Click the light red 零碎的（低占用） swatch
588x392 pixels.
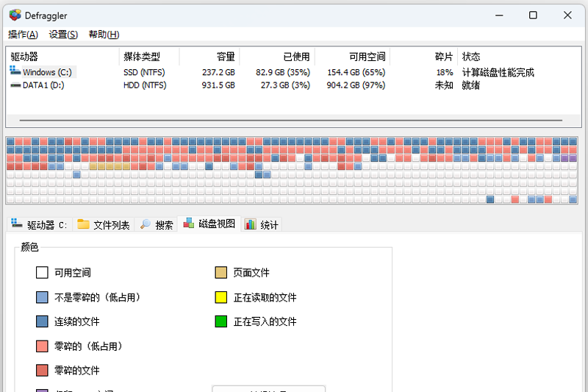click(x=42, y=346)
